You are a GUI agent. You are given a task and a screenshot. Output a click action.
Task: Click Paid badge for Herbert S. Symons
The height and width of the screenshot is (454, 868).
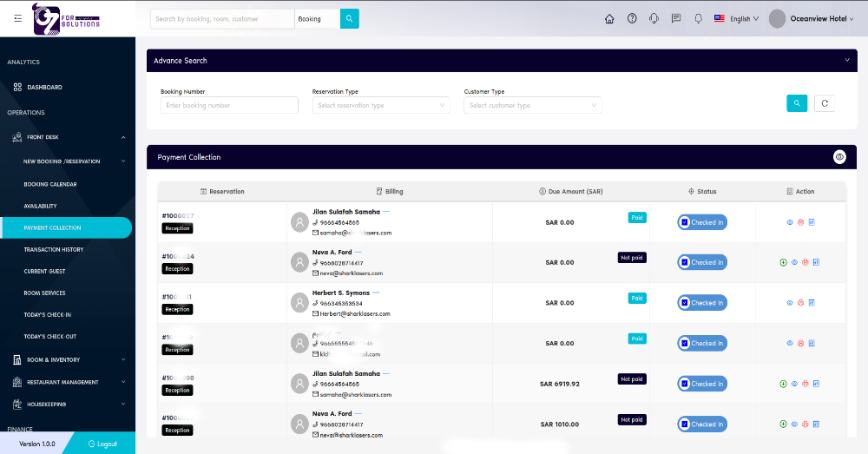click(637, 299)
